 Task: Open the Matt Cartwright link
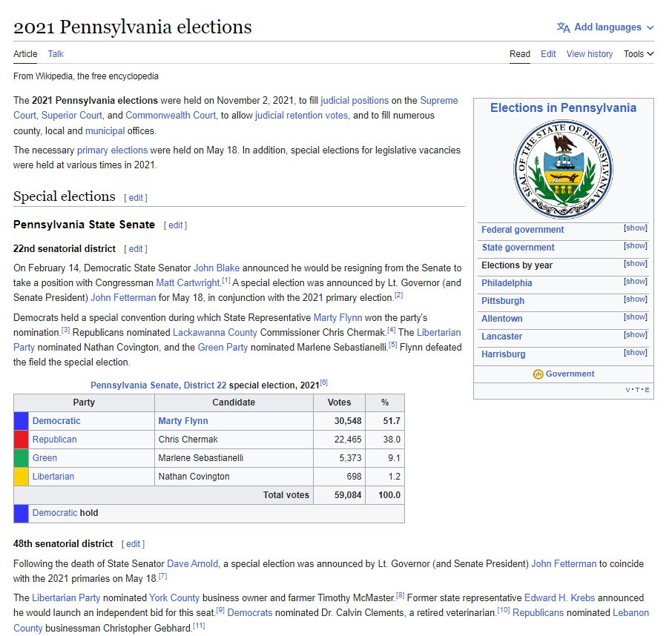tap(188, 283)
